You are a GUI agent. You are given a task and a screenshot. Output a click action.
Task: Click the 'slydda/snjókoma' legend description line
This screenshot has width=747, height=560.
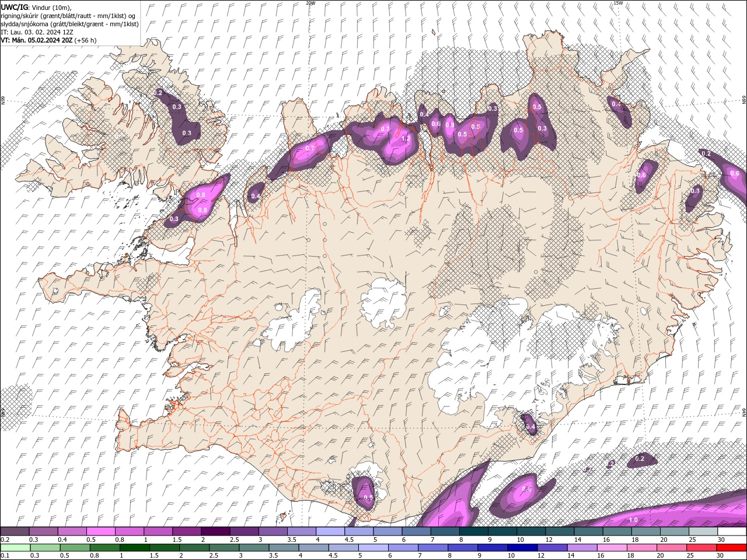click(69, 24)
